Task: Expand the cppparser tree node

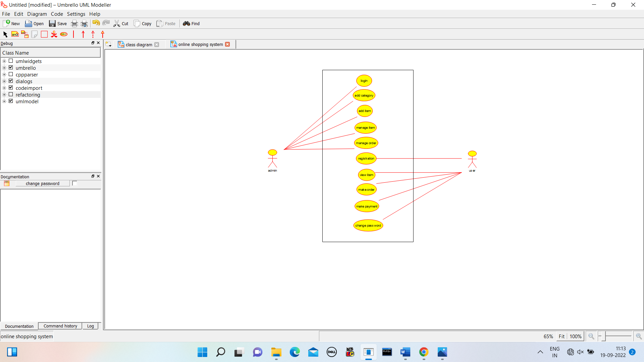Action: coord(4,75)
